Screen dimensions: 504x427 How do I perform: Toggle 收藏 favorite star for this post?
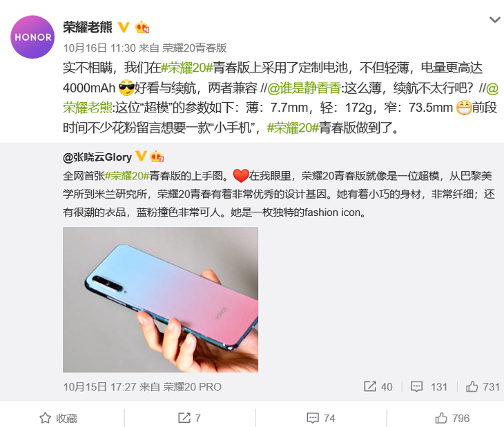point(59,418)
